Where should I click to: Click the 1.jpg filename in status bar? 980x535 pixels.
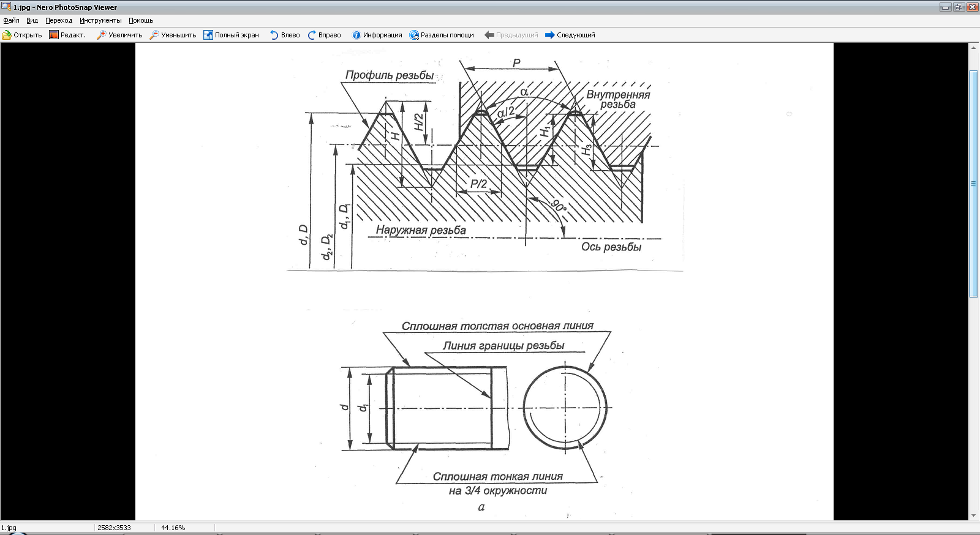coord(9,528)
